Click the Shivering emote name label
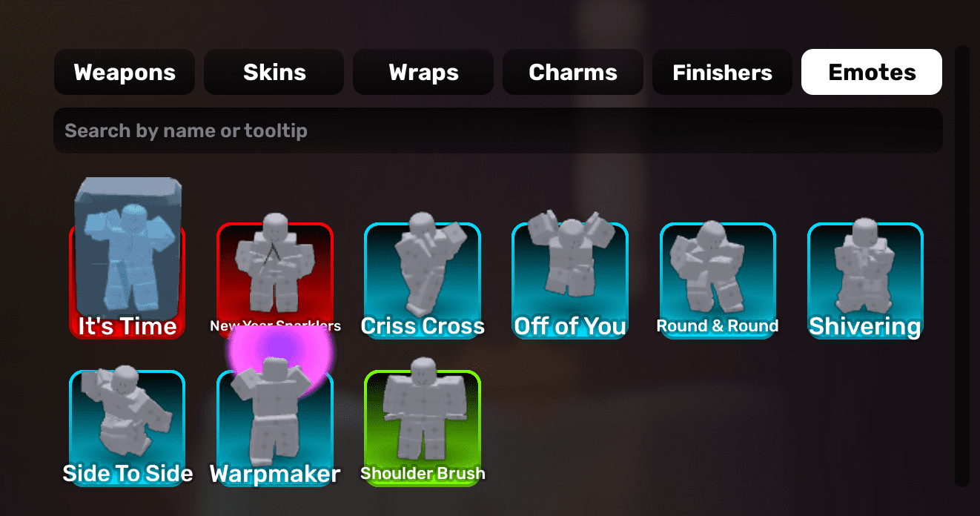Image resolution: width=980 pixels, height=516 pixels. pos(865,326)
